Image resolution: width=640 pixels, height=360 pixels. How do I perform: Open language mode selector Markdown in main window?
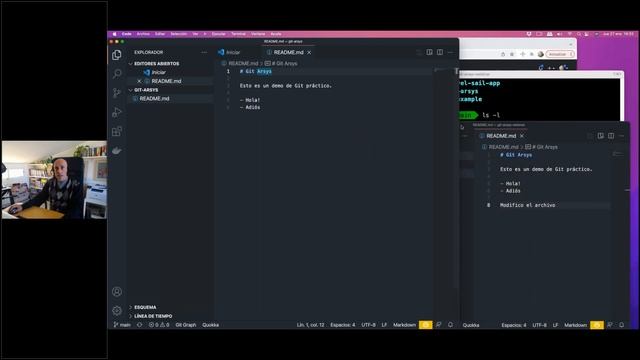404,325
